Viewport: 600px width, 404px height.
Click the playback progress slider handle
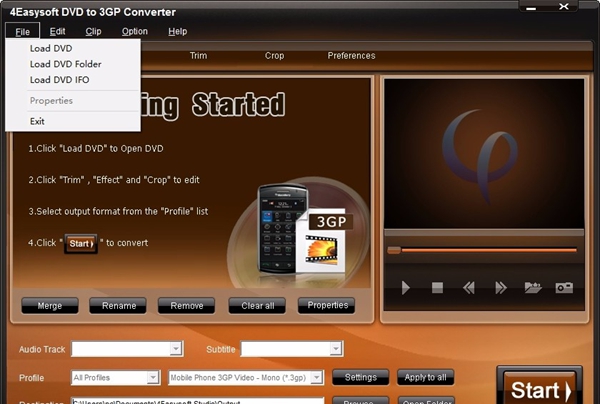(x=394, y=250)
